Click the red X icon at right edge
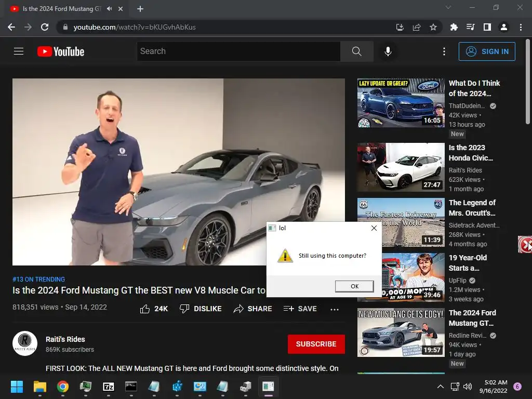The image size is (532, 399). click(525, 244)
